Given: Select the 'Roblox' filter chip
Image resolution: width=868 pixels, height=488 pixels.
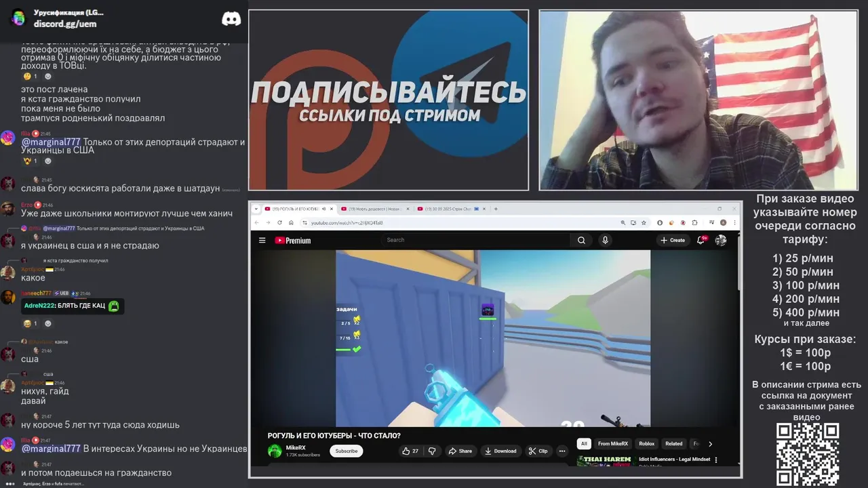Looking at the screenshot, I should (x=647, y=444).
